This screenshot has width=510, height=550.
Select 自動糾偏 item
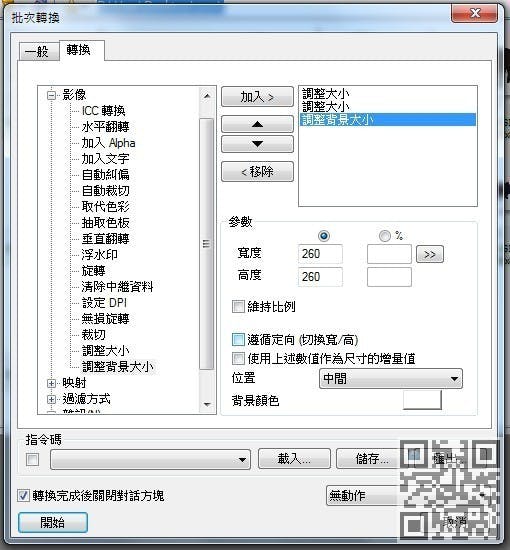click(x=106, y=175)
